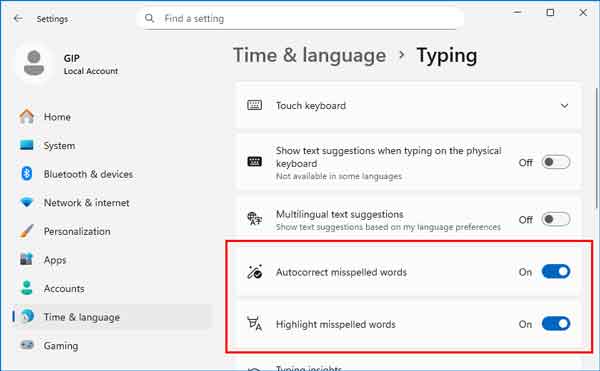The image size is (600, 371).
Task: Click the System monitor icon
Action: (27, 145)
